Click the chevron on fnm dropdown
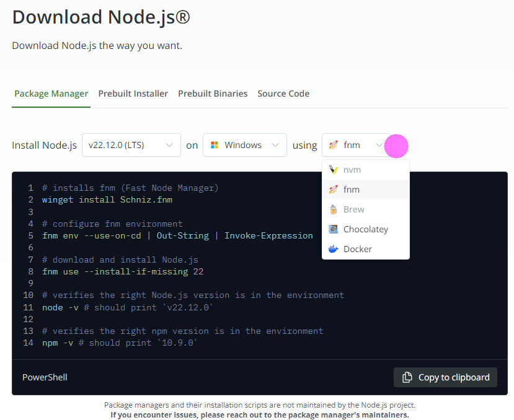514x420 pixels. (x=379, y=145)
